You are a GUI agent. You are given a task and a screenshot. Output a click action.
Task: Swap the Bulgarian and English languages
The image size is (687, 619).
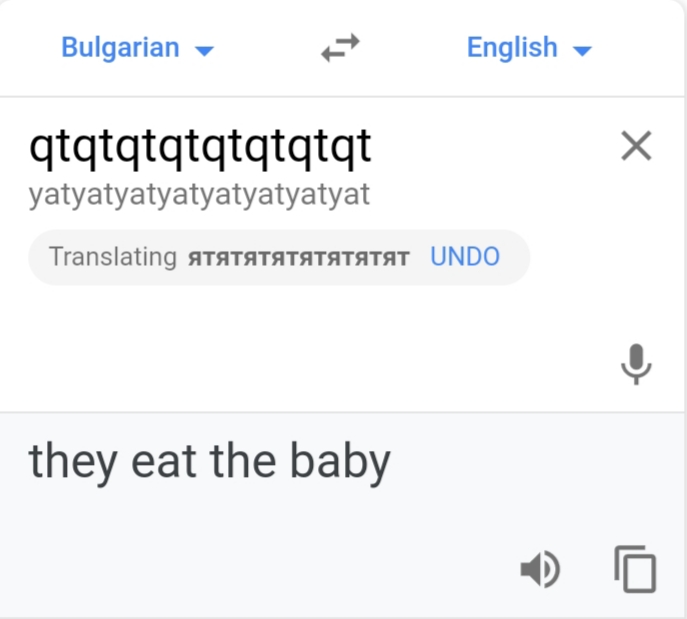click(340, 48)
